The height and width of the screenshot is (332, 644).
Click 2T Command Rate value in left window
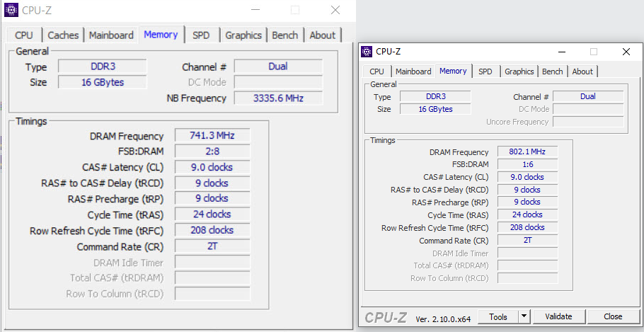point(212,246)
